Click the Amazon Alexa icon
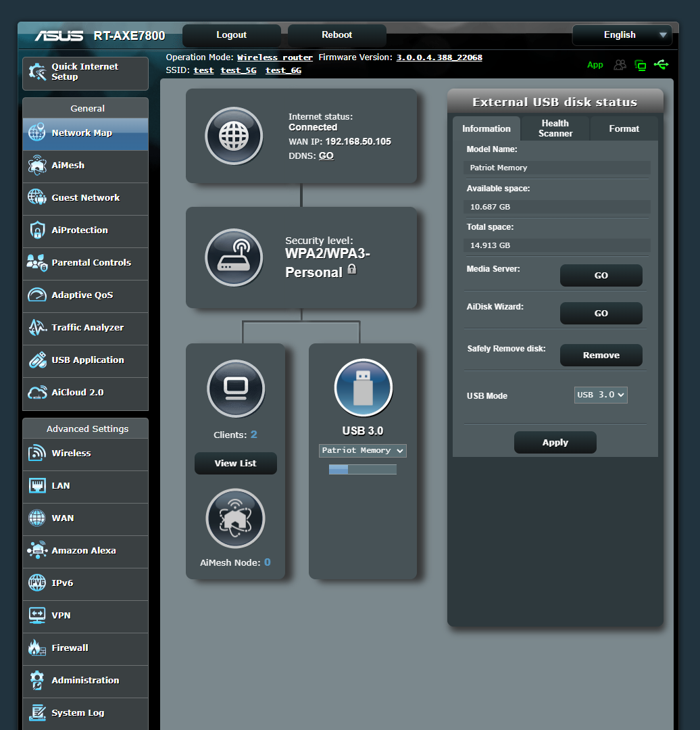Image resolution: width=700 pixels, height=730 pixels. click(x=37, y=550)
